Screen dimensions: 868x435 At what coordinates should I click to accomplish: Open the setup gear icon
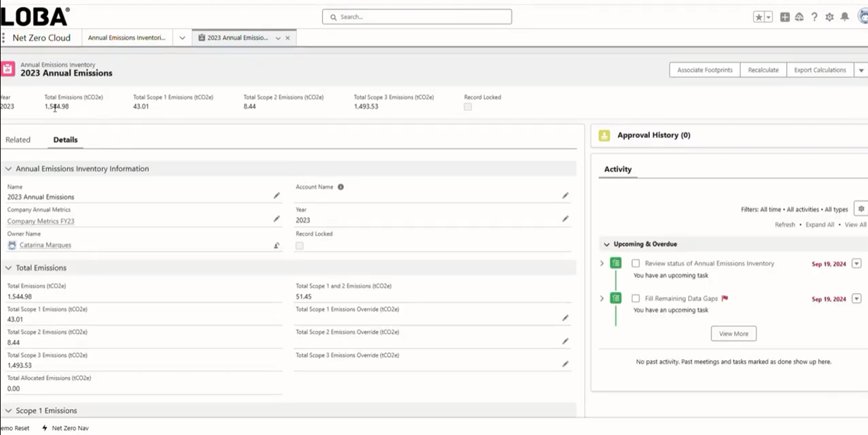click(x=830, y=17)
